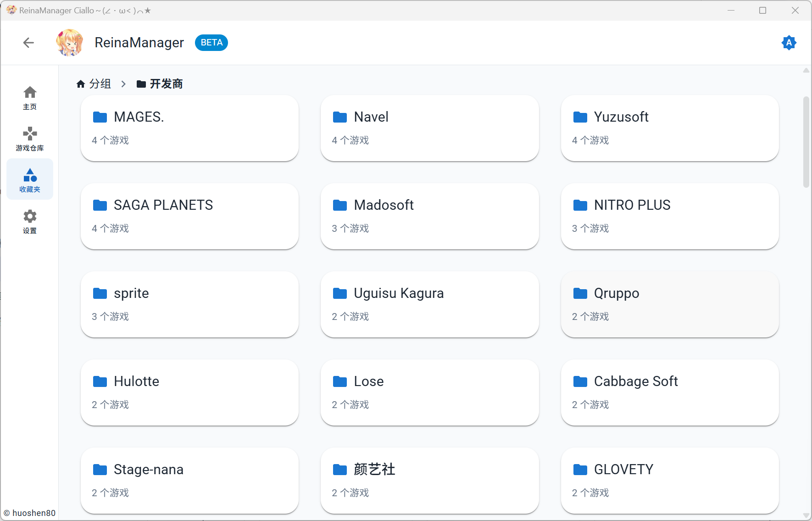Click the ReinaManager avatar logo

click(x=69, y=43)
